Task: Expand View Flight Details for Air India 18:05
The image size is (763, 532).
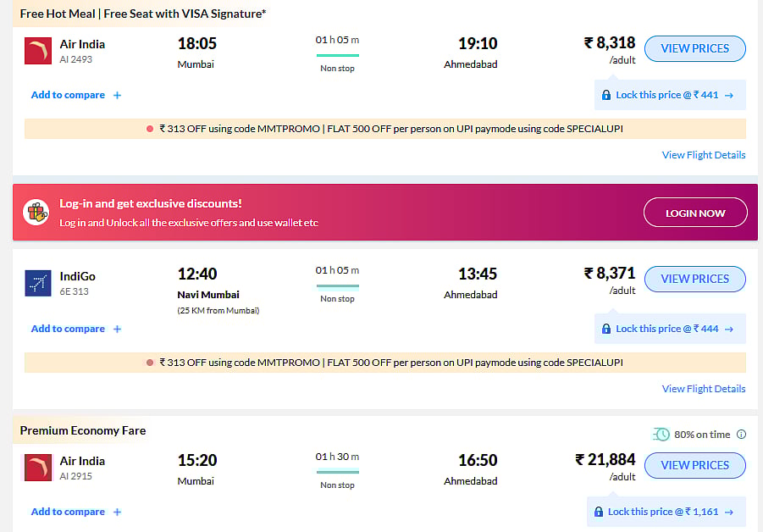Action: 703,155
